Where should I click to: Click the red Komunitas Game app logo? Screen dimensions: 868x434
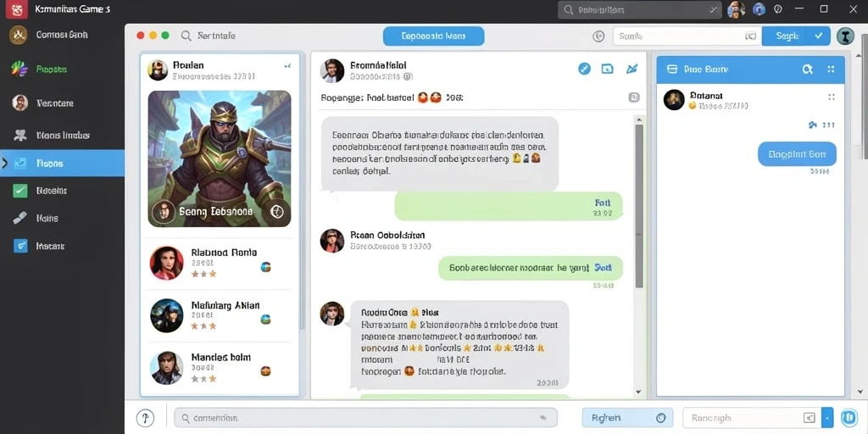(17, 9)
